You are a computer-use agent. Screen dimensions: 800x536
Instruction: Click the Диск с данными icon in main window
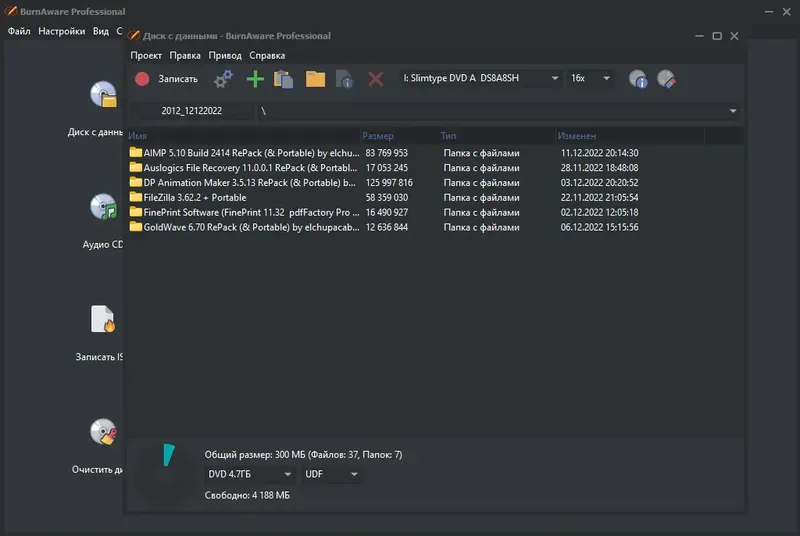coord(104,94)
